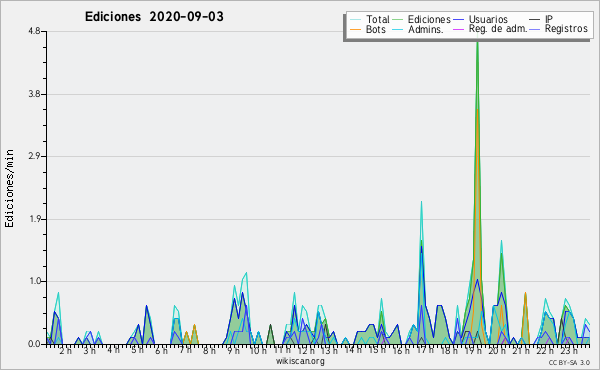Click the '9 h' x-axis label

point(233,351)
